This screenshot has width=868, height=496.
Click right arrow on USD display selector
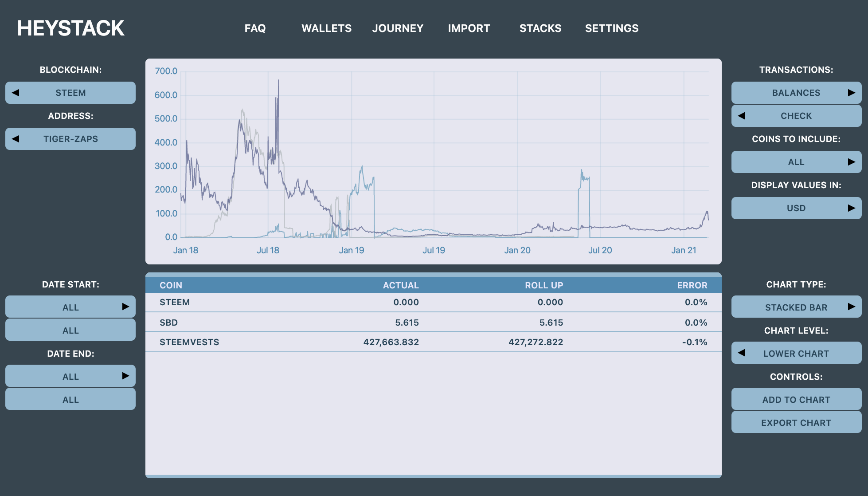click(x=851, y=208)
